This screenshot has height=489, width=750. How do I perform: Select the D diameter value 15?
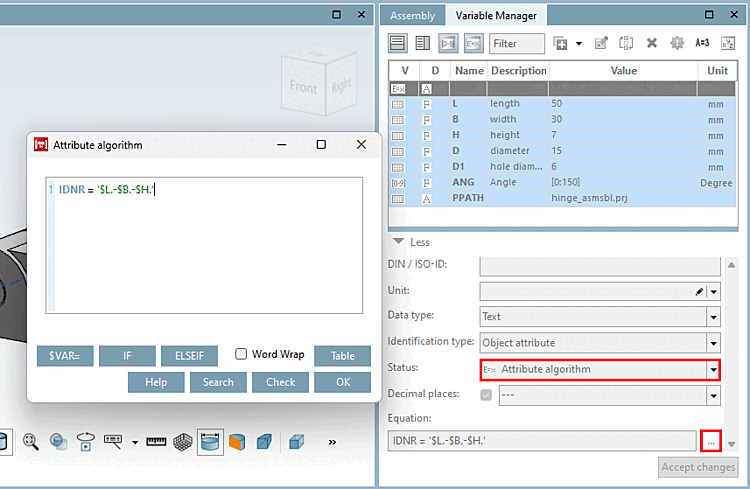pos(556,151)
